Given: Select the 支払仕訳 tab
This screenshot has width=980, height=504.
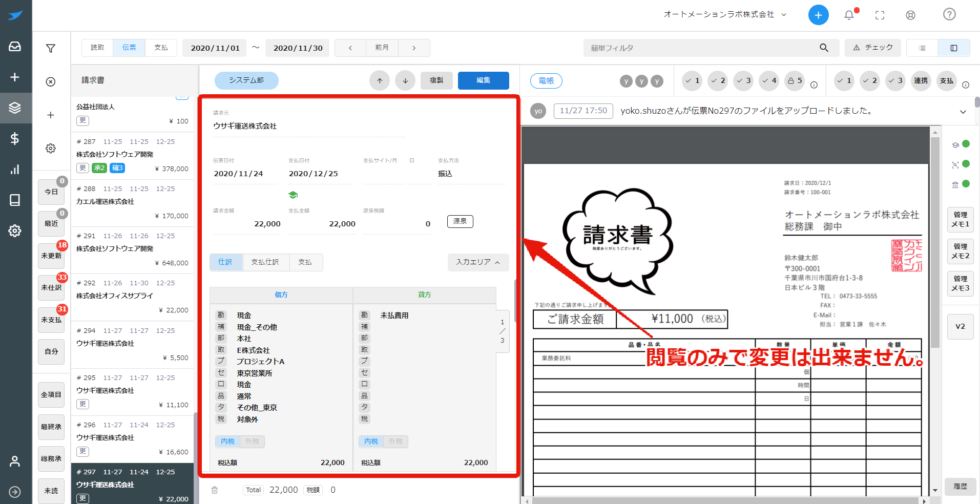Looking at the screenshot, I should 265,262.
